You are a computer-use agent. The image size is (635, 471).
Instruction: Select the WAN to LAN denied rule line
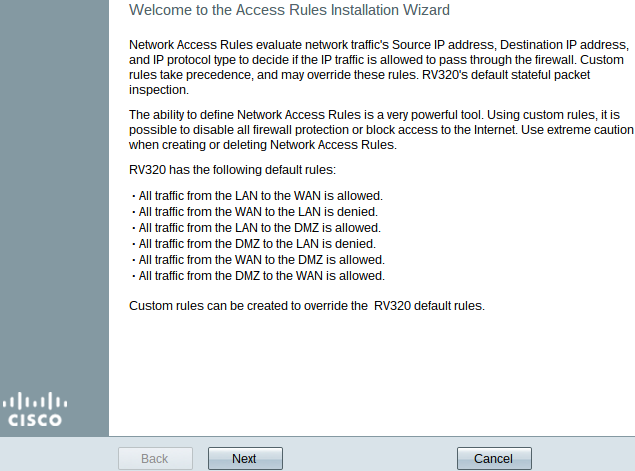pos(258,212)
